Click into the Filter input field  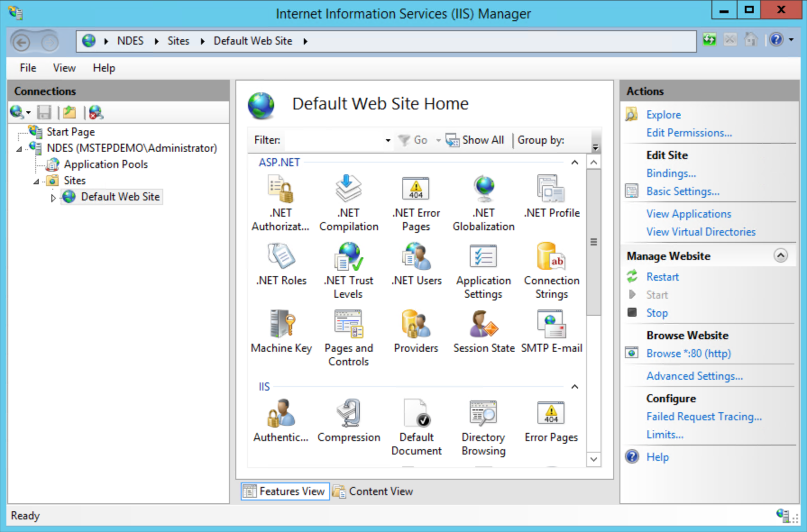(334, 140)
